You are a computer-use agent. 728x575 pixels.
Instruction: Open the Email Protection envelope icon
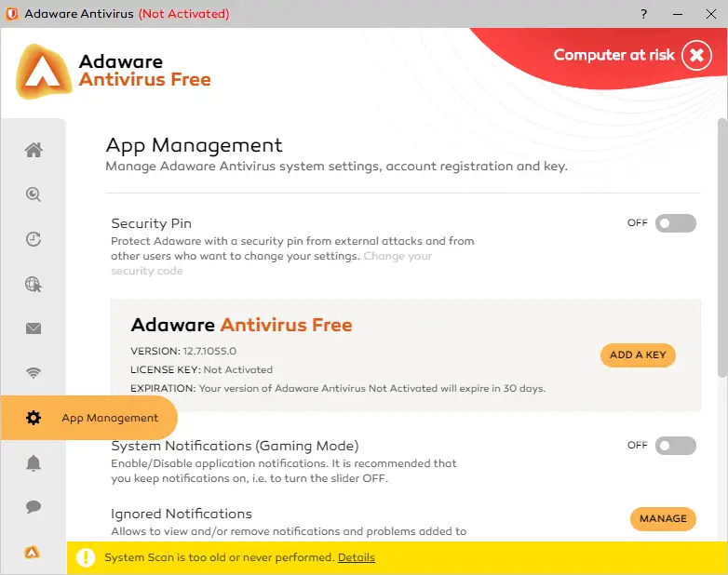click(x=34, y=328)
